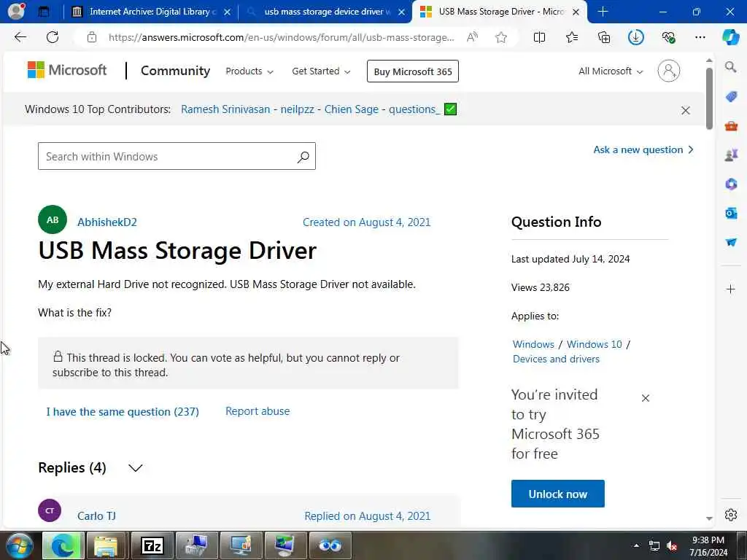Click the search magnifier in Windows search
747x560 pixels.
tap(303, 157)
